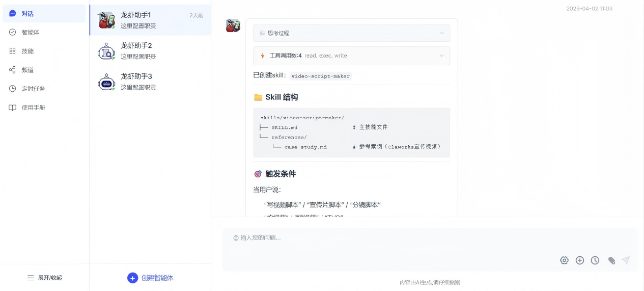Click the circled plus icon in input box
Screen dimensions: 644x291
(580, 260)
